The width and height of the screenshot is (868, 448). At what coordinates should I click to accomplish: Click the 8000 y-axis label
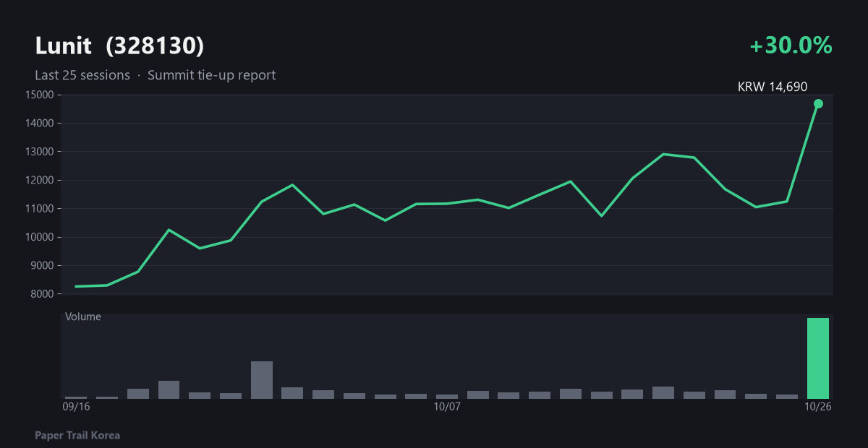click(43, 294)
